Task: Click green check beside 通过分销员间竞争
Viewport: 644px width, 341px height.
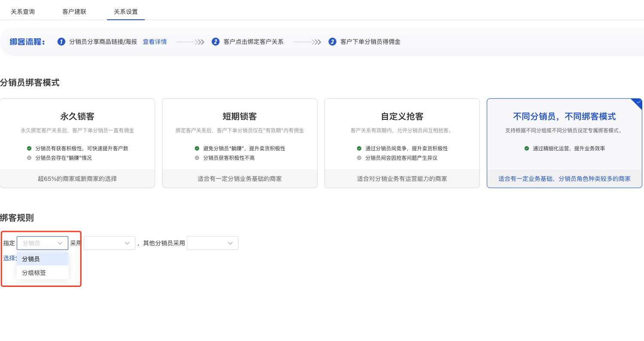Action: pyautogui.click(x=359, y=148)
